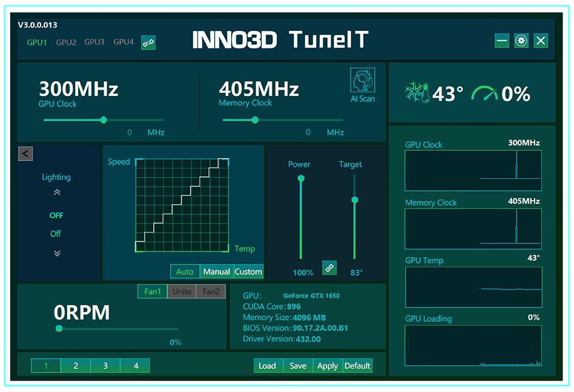This screenshot has height=392, width=574.
Task: Click the bold OFF lighting option
Action: tap(56, 216)
